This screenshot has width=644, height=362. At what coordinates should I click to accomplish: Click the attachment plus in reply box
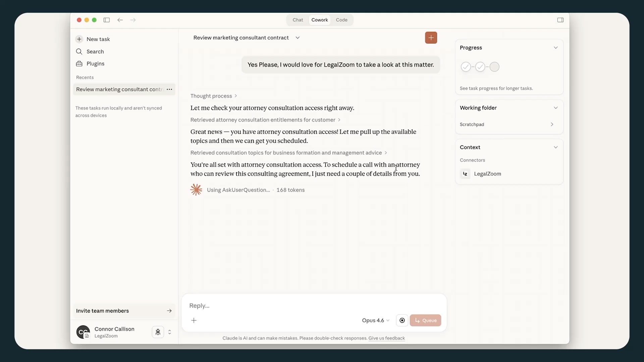194,320
